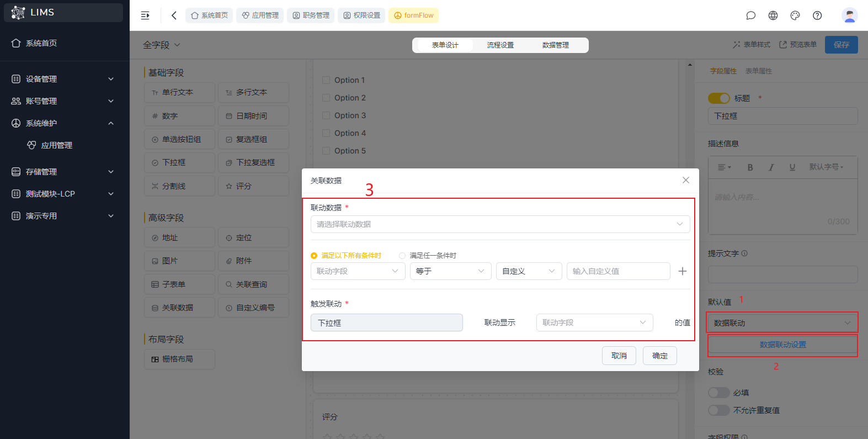Click the 数据联动设置 button
Viewport: 868px width, 439px height.
pyautogui.click(x=782, y=345)
